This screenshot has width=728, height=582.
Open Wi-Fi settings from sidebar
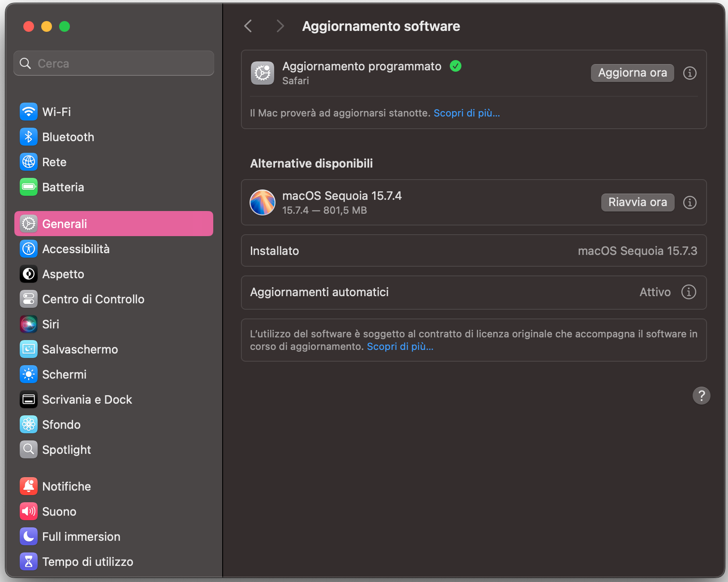(x=56, y=112)
